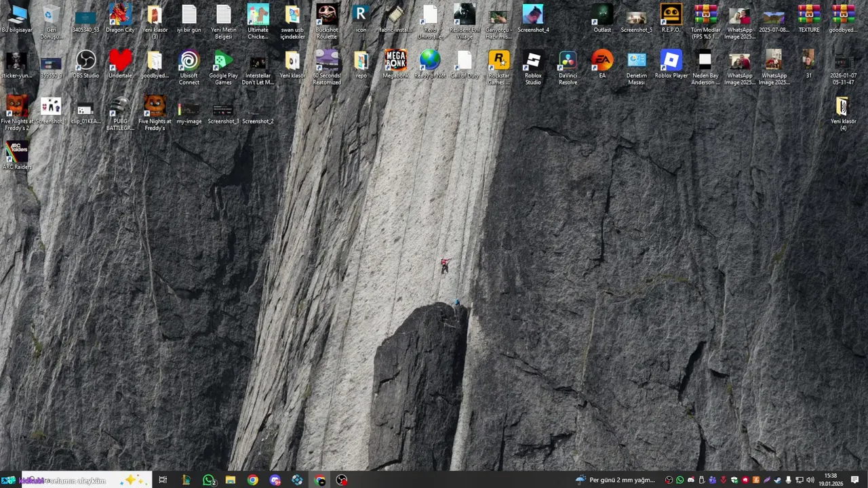Viewport: 868px width, 488px height.
Task: Select the Geri Dönüşüm recycle bin icon
Action: 52,22
